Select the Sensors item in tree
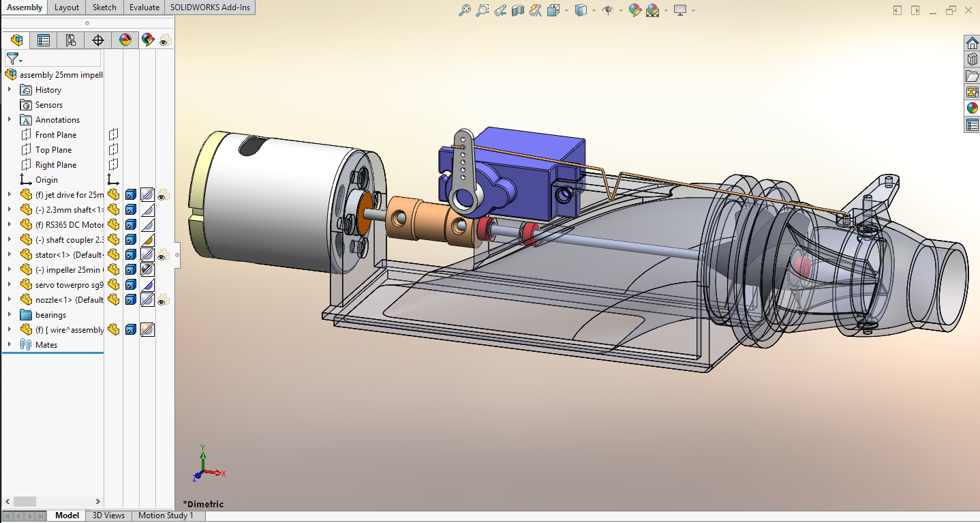This screenshot has width=980, height=523. (48, 105)
